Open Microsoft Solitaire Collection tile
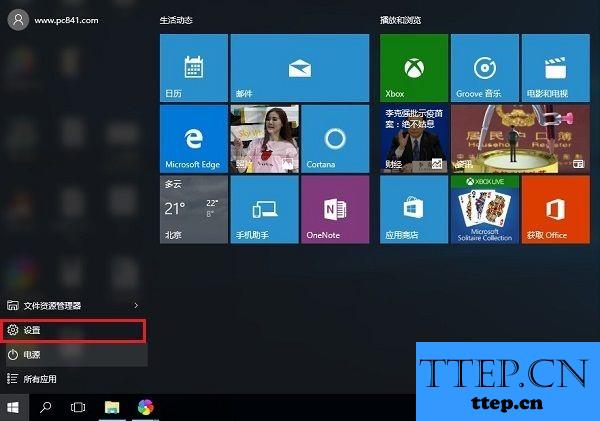 [x=485, y=210]
